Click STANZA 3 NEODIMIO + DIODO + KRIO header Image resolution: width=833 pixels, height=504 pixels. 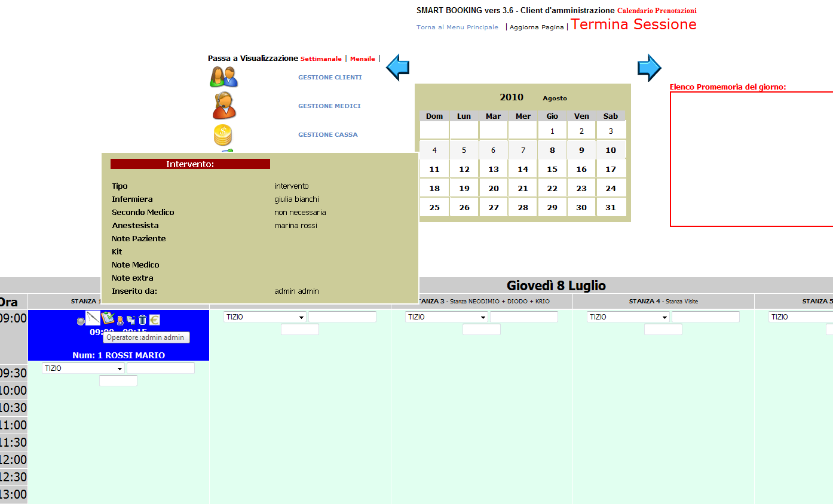coord(482,302)
